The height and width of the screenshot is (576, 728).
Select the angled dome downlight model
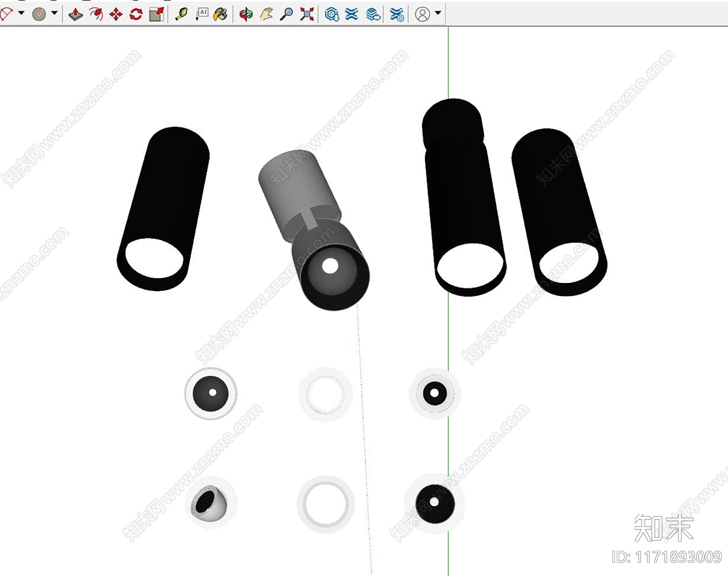[211, 503]
